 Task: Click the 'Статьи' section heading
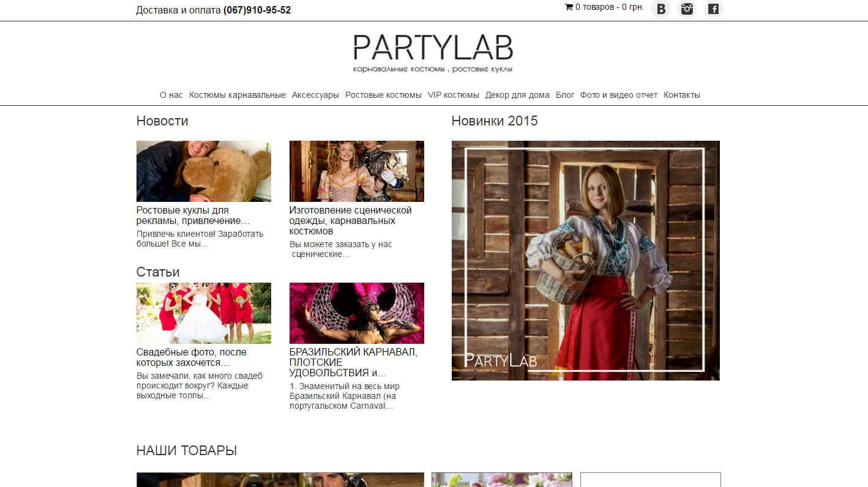point(158,272)
